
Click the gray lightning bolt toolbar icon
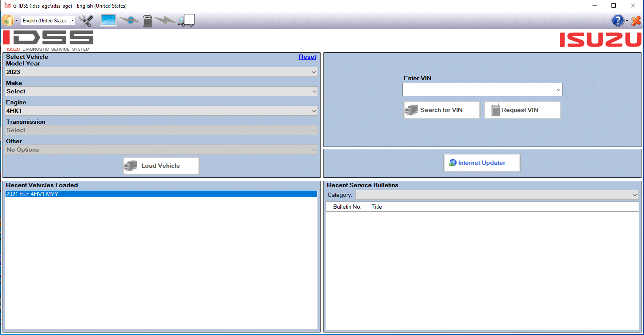coord(164,20)
